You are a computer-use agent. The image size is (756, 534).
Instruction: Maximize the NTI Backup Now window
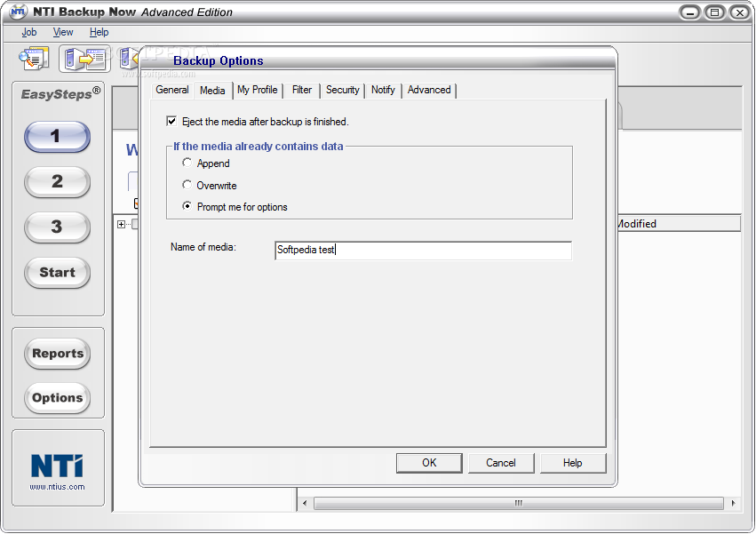(715, 12)
